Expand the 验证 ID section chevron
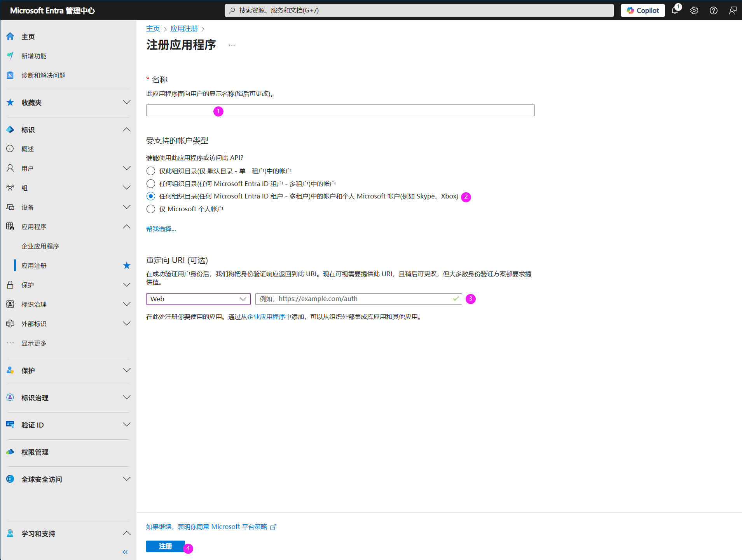 coord(127,425)
